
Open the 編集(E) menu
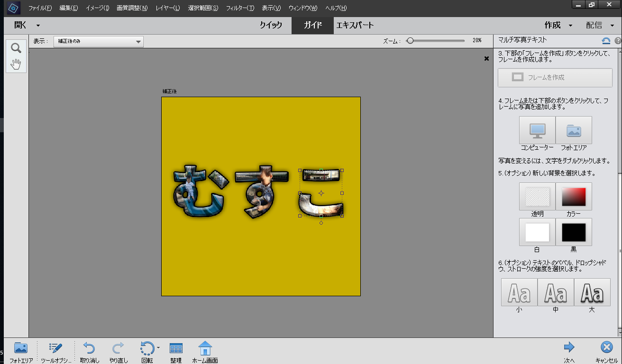69,8
